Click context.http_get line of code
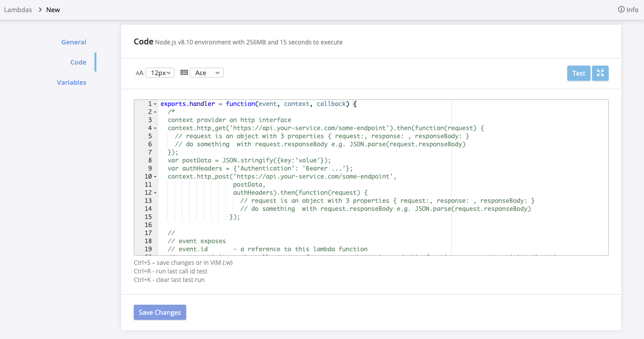Viewport: 644px width, 339px height. pyautogui.click(x=326, y=128)
